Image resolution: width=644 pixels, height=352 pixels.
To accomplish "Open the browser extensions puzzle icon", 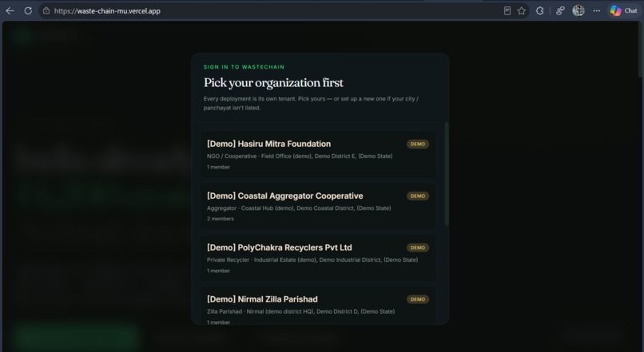I will 540,11.
